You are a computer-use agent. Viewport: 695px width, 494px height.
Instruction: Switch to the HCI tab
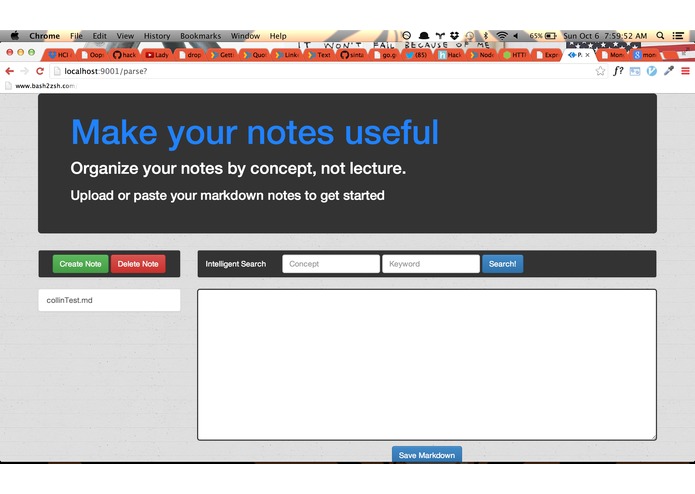(x=59, y=55)
